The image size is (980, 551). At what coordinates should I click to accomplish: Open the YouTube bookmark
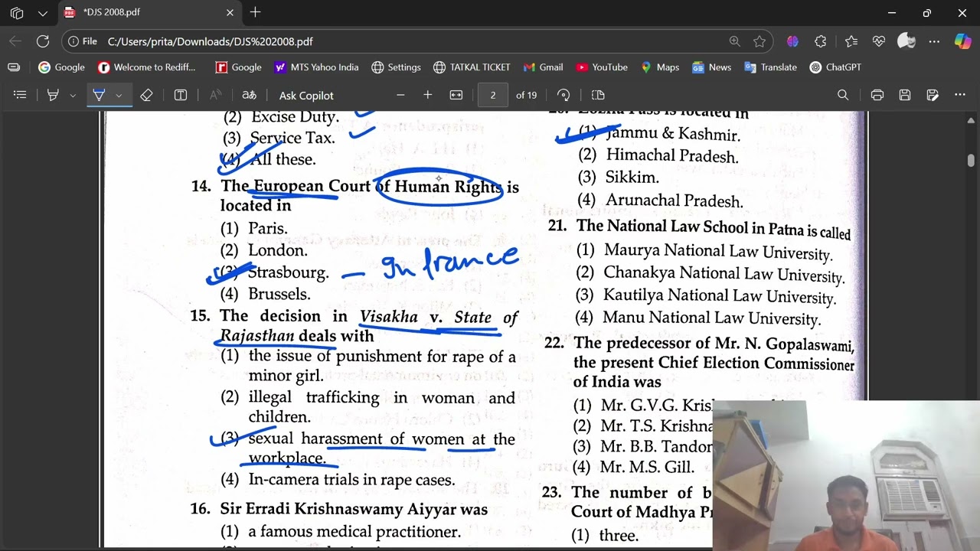click(x=602, y=67)
